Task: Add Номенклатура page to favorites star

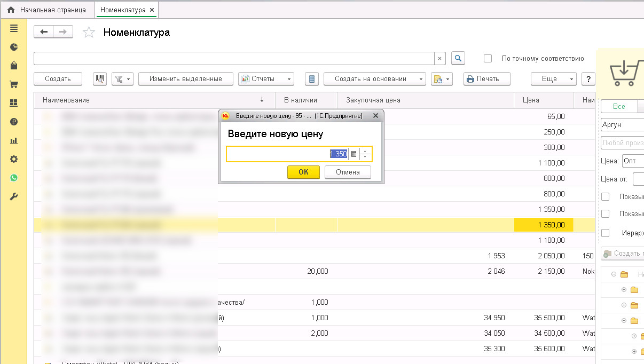Action: (x=89, y=33)
